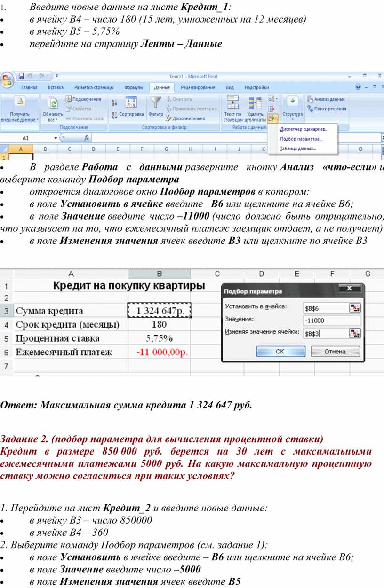Image resolution: width=384 pixels, height=588 pixels.
Task: Click the range selector icon for Set cell
Action: pyautogui.click(x=354, y=308)
